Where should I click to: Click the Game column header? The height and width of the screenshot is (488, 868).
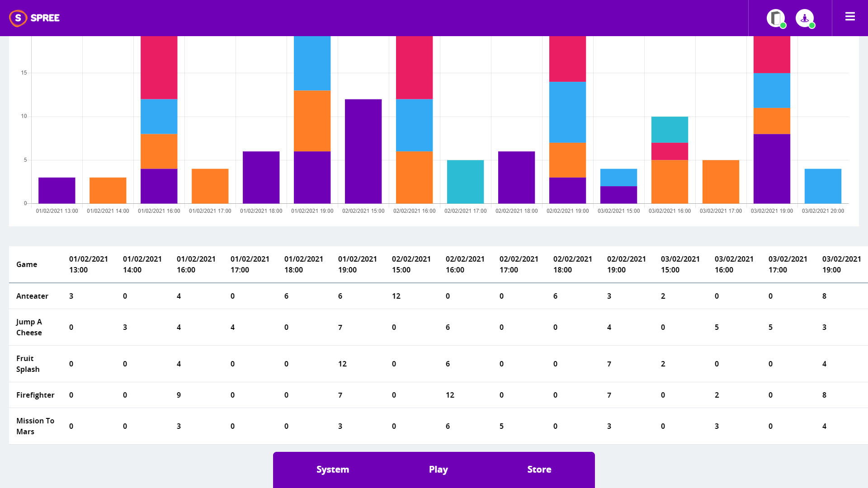27,264
